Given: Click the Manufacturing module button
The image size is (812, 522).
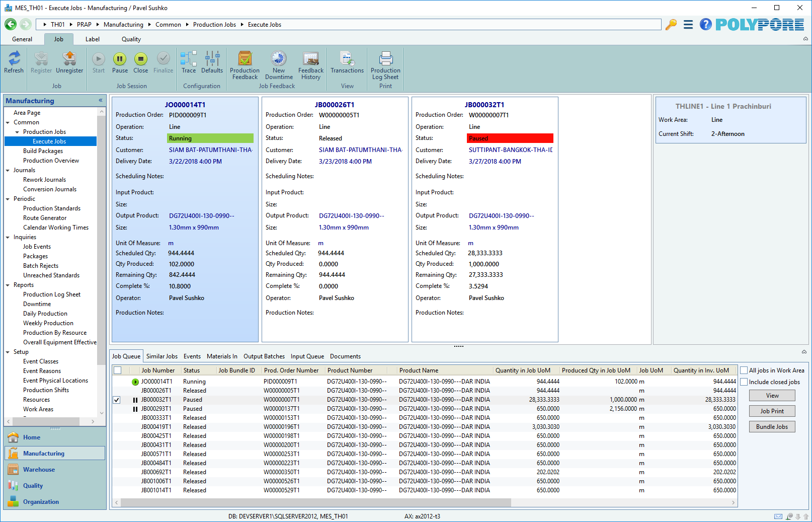Looking at the screenshot, I should [55, 454].
